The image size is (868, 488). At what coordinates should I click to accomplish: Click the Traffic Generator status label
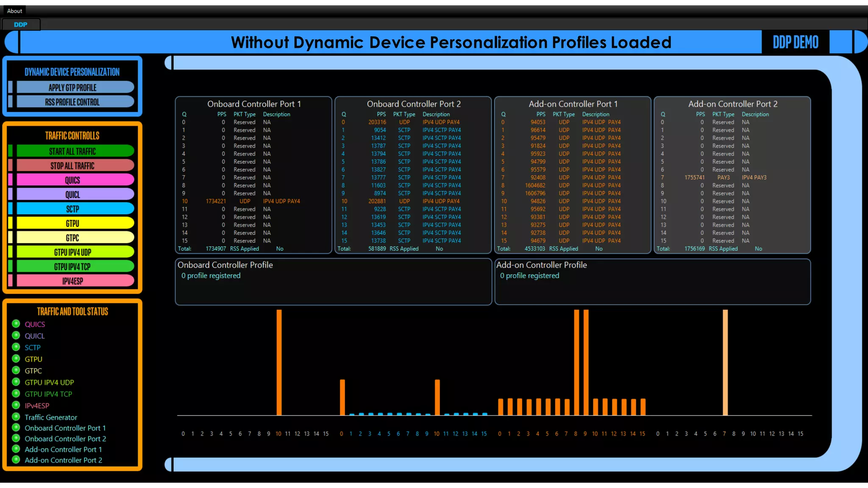51,417
